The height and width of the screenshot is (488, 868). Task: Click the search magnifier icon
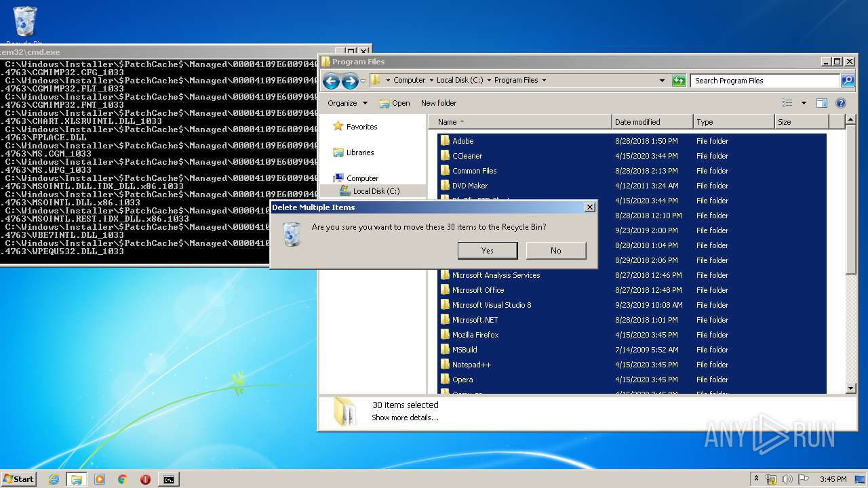point(848,81)
